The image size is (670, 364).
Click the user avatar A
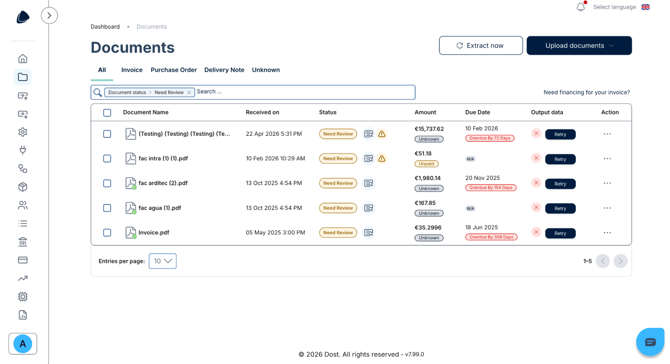pyautogui.click(x=23, y=343)
